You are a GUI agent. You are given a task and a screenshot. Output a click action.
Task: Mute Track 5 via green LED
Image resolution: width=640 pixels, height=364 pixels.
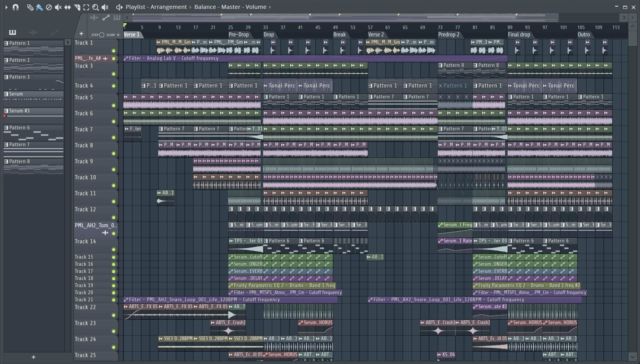point(114,105)
